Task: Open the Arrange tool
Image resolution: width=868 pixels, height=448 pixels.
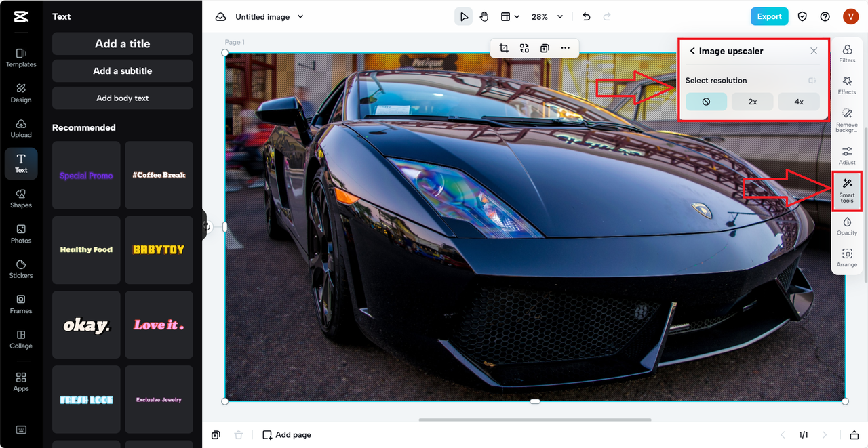Action: click(x=847, y=258)
